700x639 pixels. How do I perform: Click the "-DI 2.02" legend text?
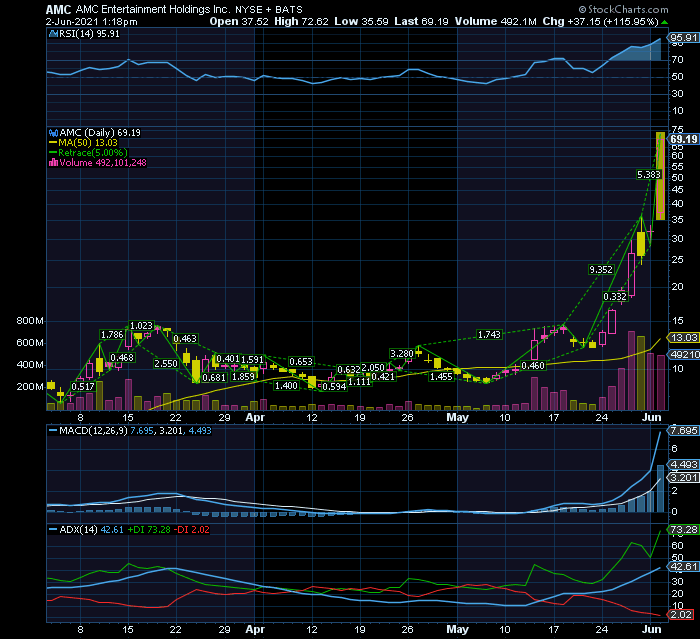[x=192, y=530]
